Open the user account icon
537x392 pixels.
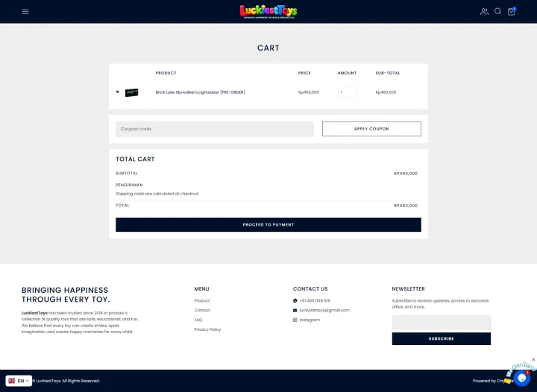click(484, 12)
